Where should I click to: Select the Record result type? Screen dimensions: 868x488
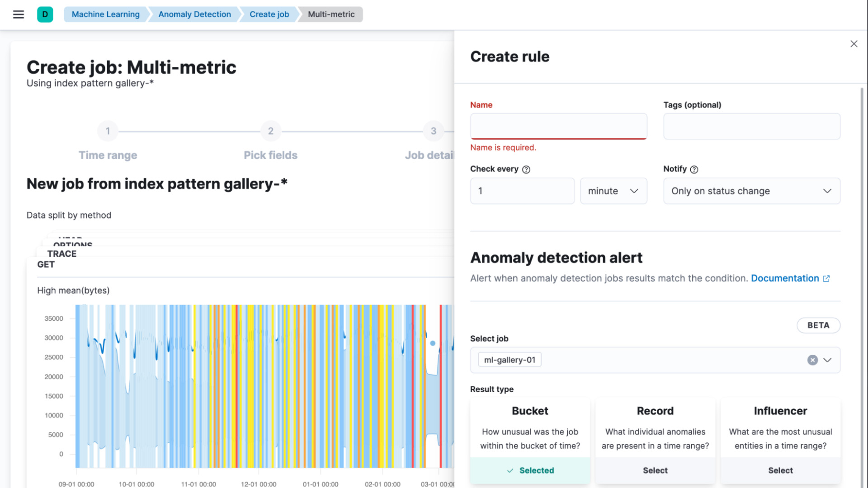point(655,470)
